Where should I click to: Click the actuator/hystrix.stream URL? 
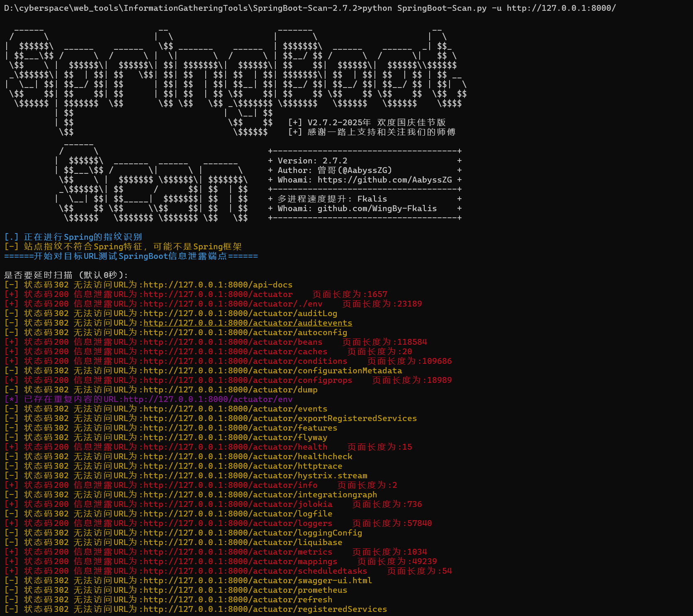coord(255,475)
